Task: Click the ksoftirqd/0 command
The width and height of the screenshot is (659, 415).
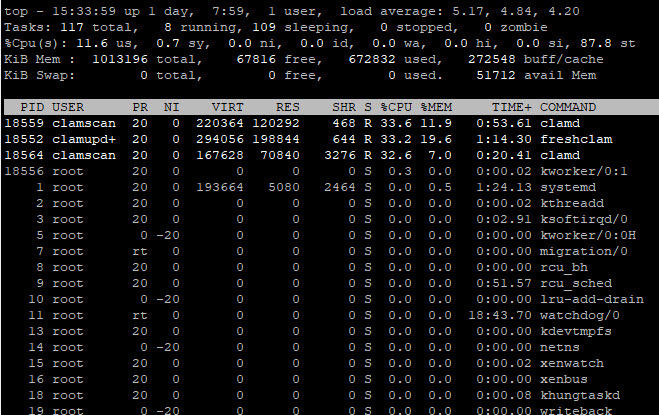Action: (584, 219)
